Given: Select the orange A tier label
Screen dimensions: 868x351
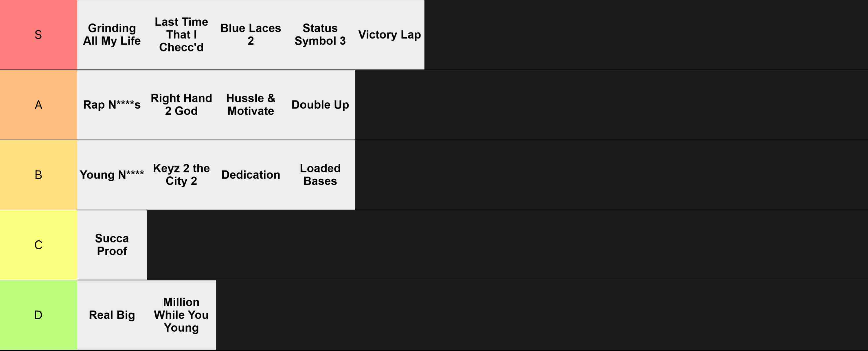Looking at the screenshot, I should coord(38,105).
